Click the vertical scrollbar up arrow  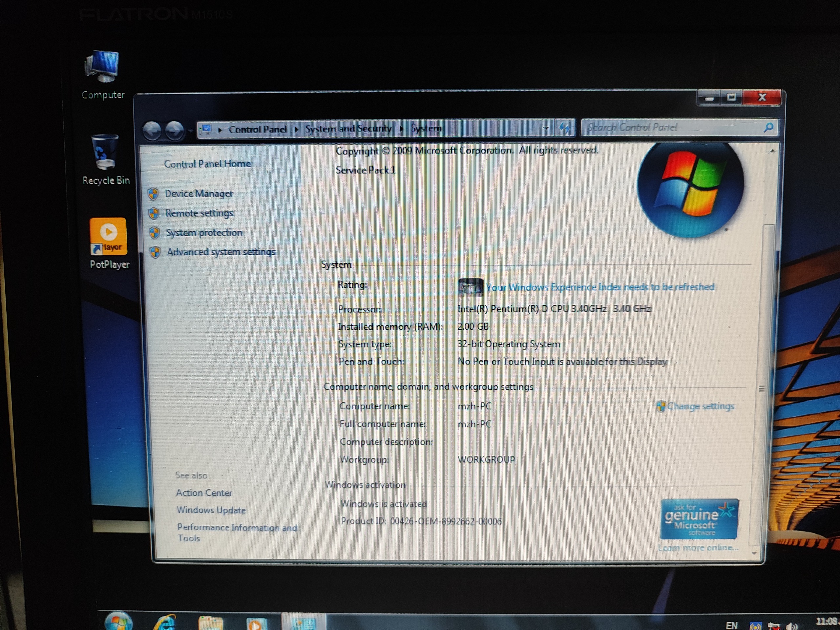[x=772, y=151]
